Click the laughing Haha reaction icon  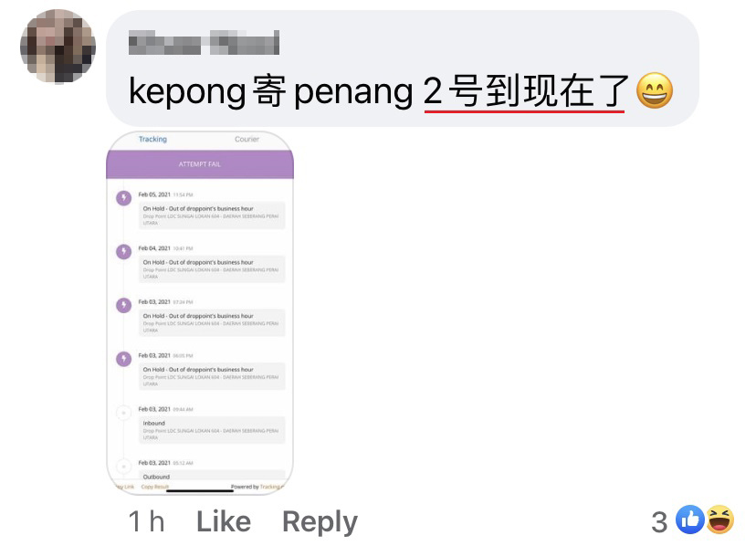(719, 520)
